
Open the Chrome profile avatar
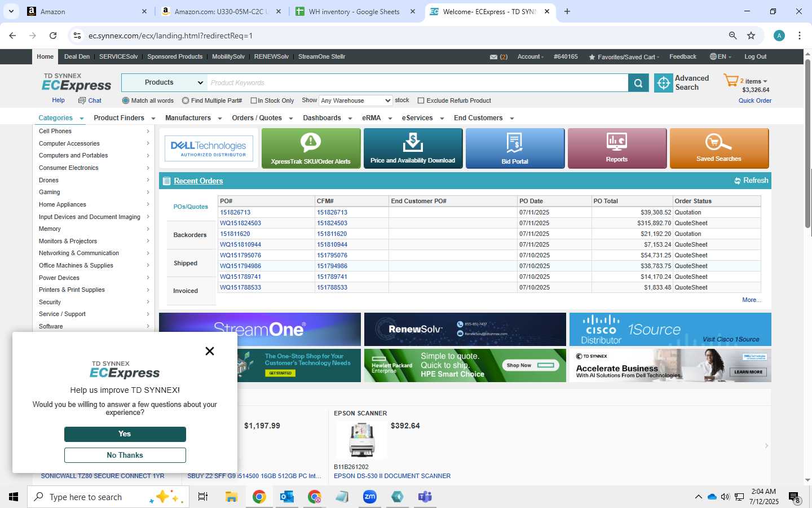(779, 36)
